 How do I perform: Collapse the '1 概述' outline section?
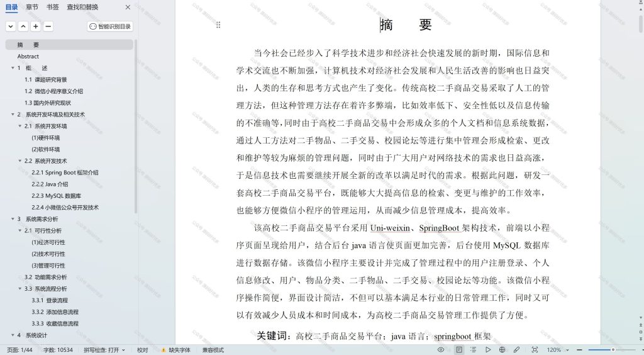(x=13, y=68)
